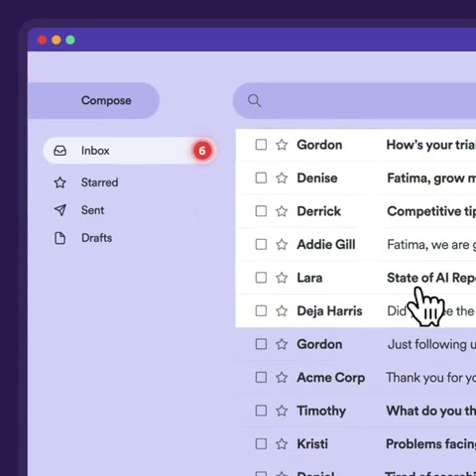Open "Thank you for" email from Acme Corp
Screen dimensions: 476x476
click(x=431, y=378)
